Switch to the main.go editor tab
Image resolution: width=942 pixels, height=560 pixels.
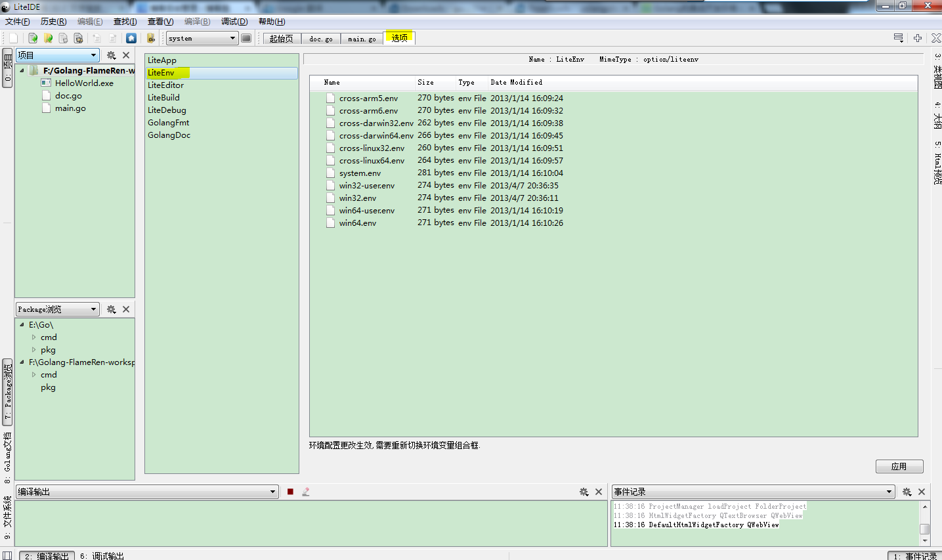point(362,39)
